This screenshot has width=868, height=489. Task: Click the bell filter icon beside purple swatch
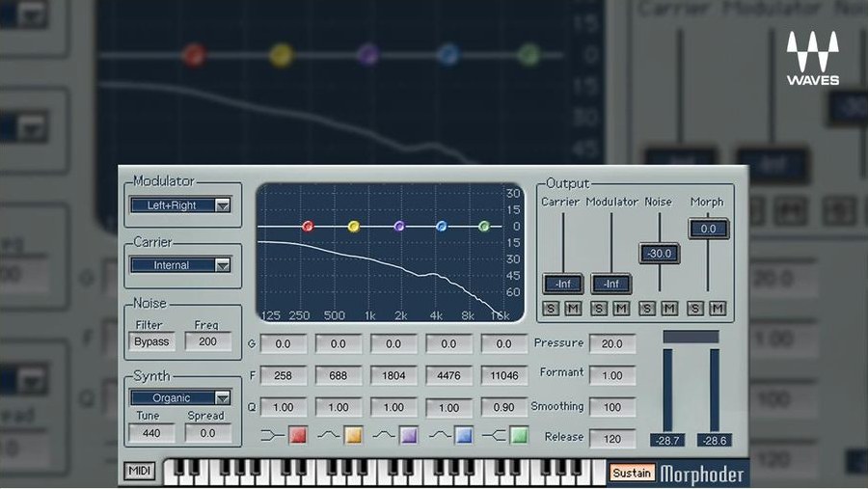(384, 436)
